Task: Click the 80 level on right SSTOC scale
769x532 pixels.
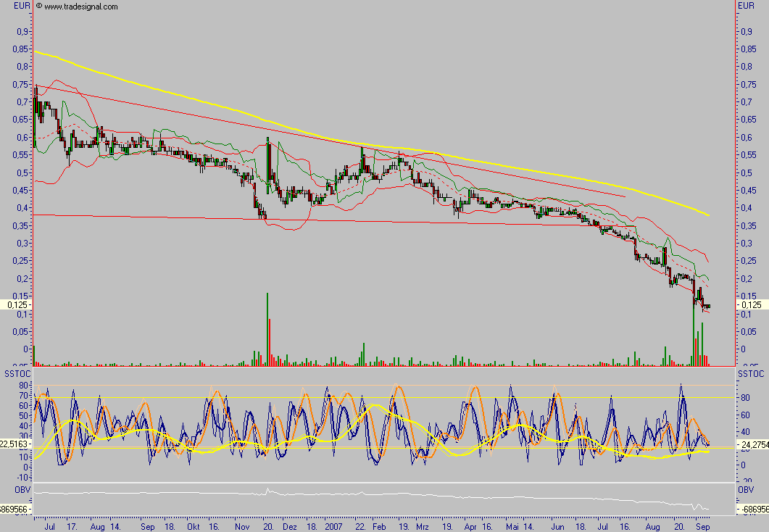Action: (x=744, y=398)
